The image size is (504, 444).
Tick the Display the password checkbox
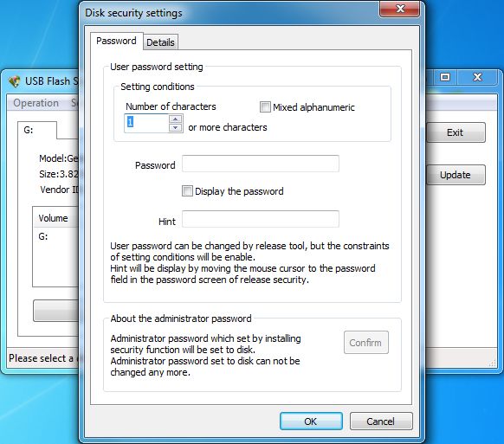coord(187,190)
